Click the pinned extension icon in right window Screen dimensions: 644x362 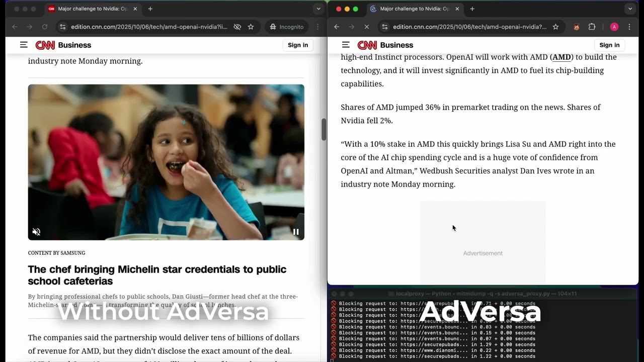[577, 27]
